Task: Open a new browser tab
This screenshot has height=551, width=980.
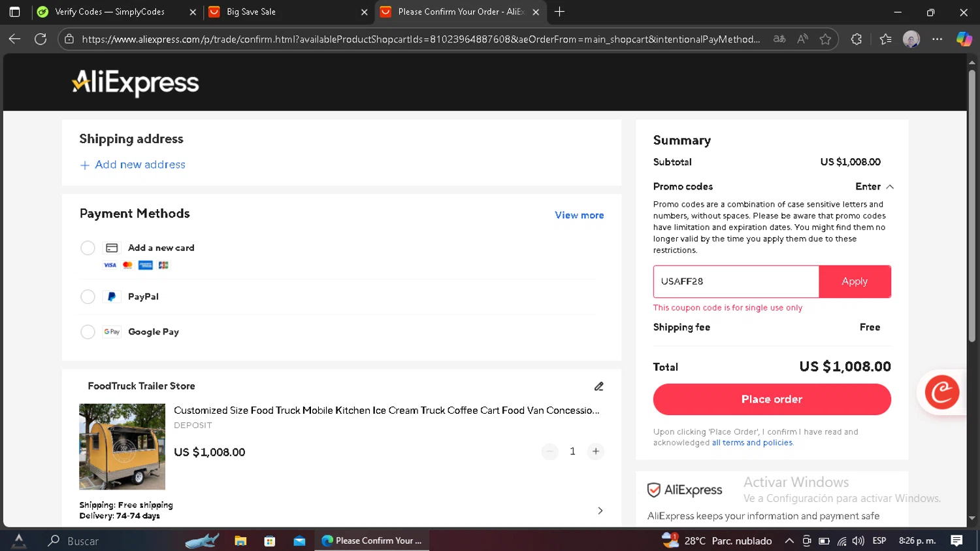Action: [559, 12]
